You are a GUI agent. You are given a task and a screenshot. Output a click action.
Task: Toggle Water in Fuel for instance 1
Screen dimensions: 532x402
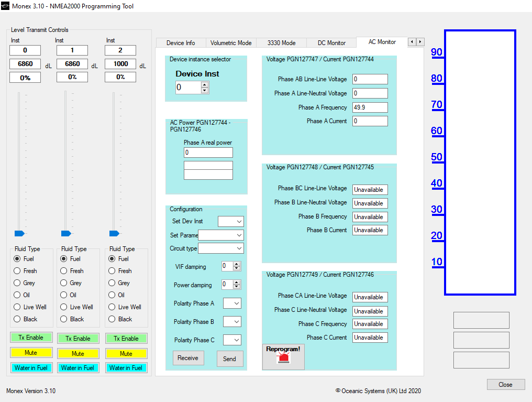(78, 368)
